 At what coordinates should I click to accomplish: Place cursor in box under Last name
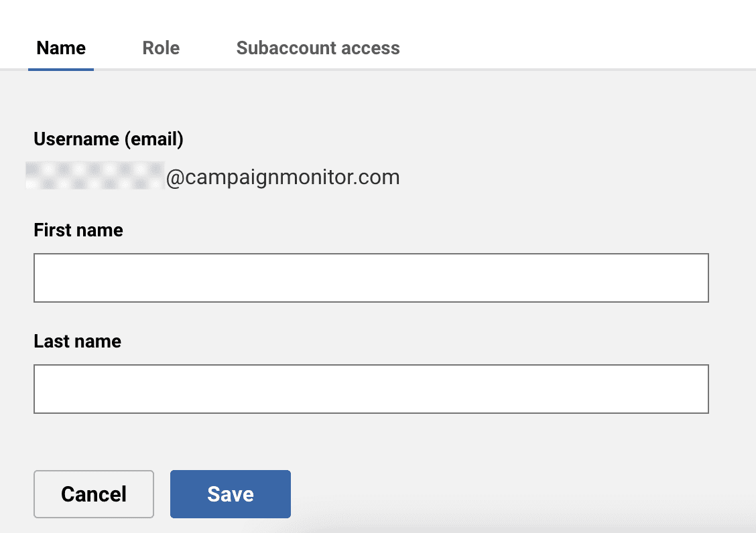click(x=371, y=389)
